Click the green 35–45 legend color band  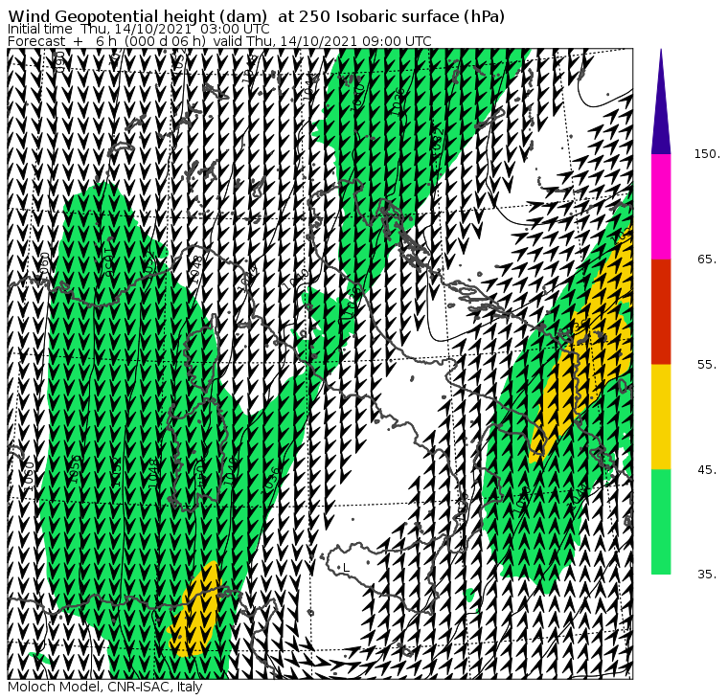pyautogui.click(x=661, y=522)
